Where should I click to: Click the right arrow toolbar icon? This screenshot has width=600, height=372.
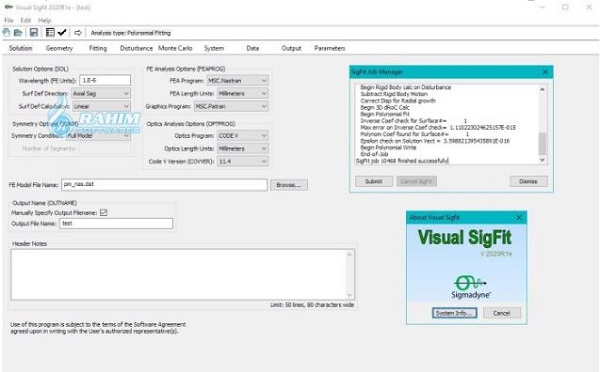click(x=78, y=33)
